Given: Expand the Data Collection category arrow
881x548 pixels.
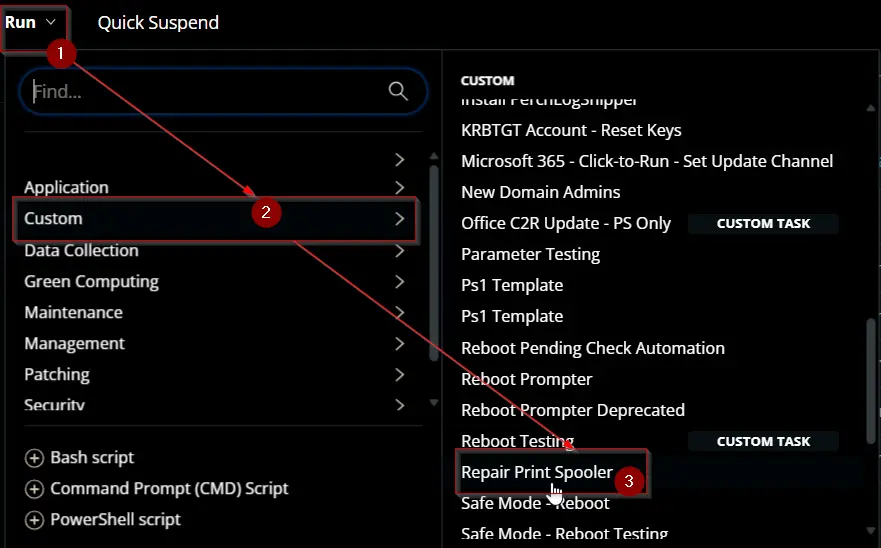Looking at the screenshot, I should point(399,251).
